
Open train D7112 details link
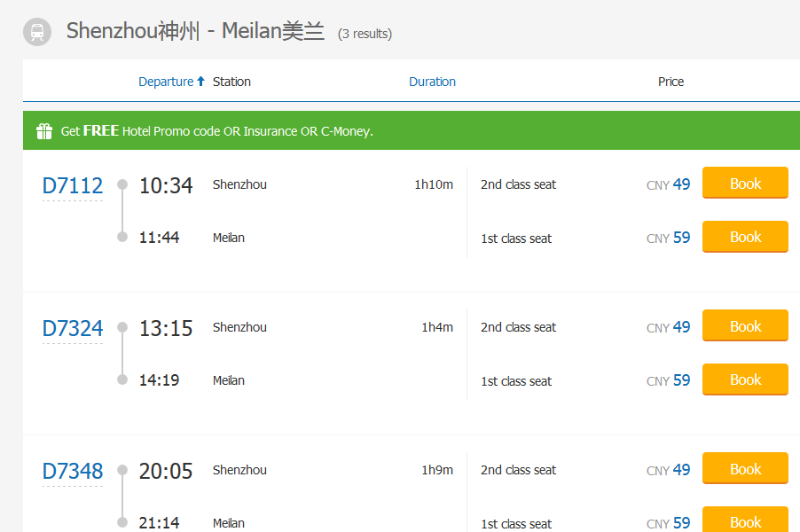tap(73, 186)
